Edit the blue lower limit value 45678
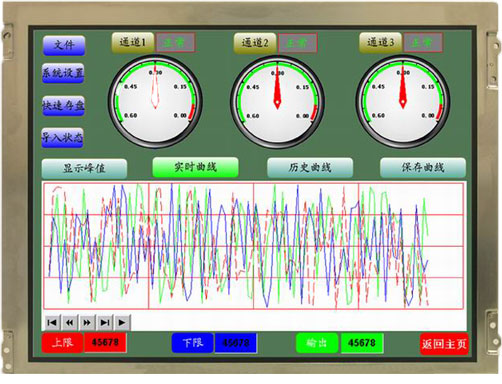 236,343
